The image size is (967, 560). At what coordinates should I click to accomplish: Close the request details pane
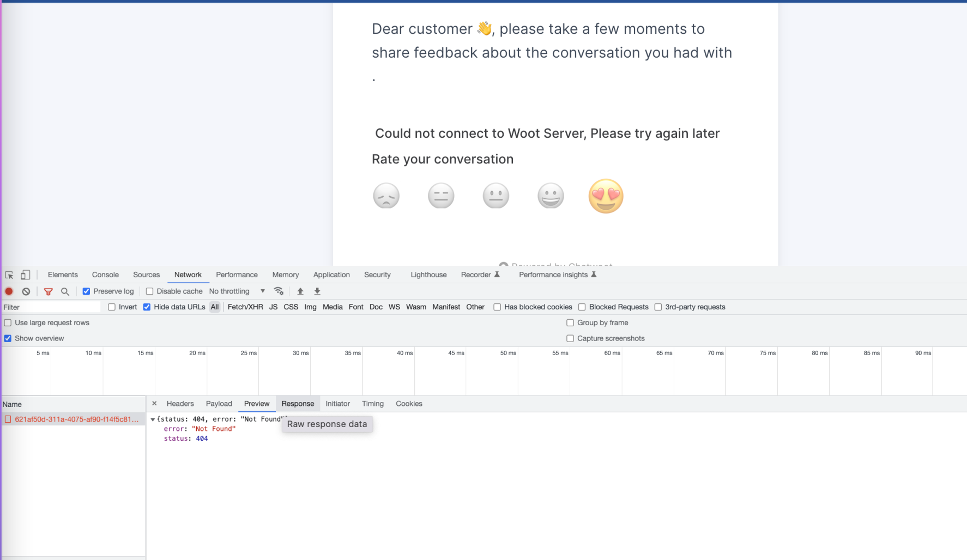click(154, 404)
